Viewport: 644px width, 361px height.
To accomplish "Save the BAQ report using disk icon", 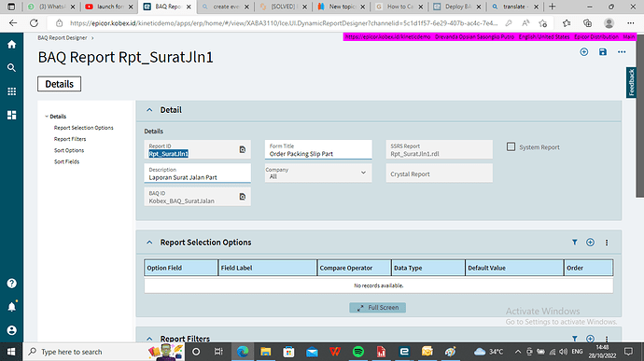I will pos(603,52).
